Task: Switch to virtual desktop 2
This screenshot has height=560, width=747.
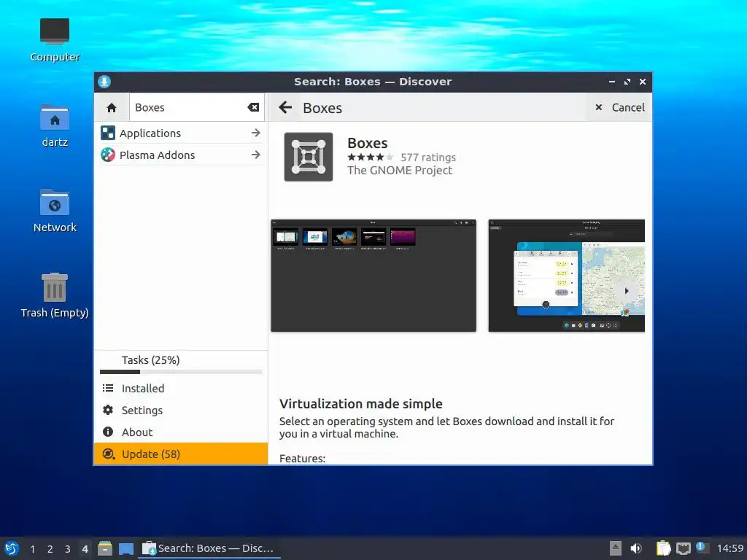Action: point(50,549)
